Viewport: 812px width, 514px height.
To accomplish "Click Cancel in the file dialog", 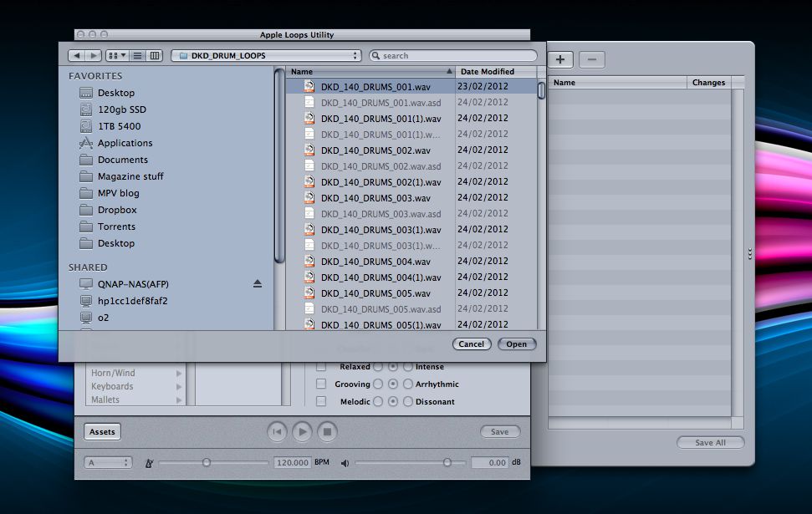I will tap(472, 344).
